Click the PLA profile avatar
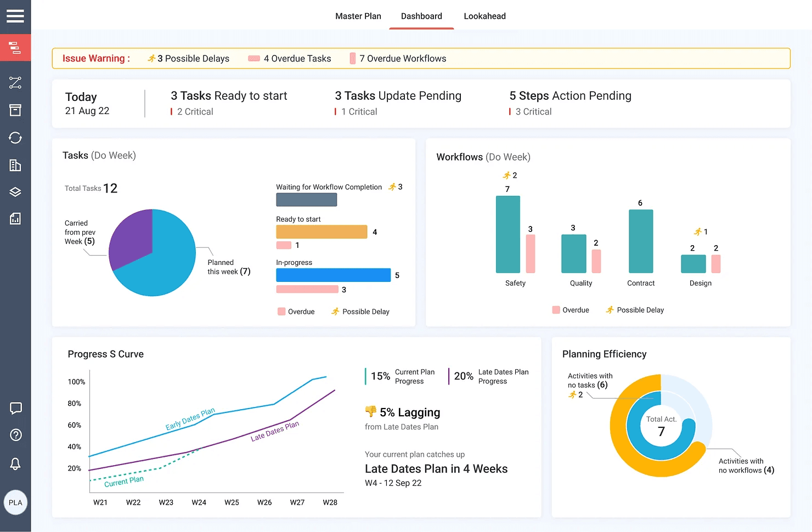 tap(15, 502)
